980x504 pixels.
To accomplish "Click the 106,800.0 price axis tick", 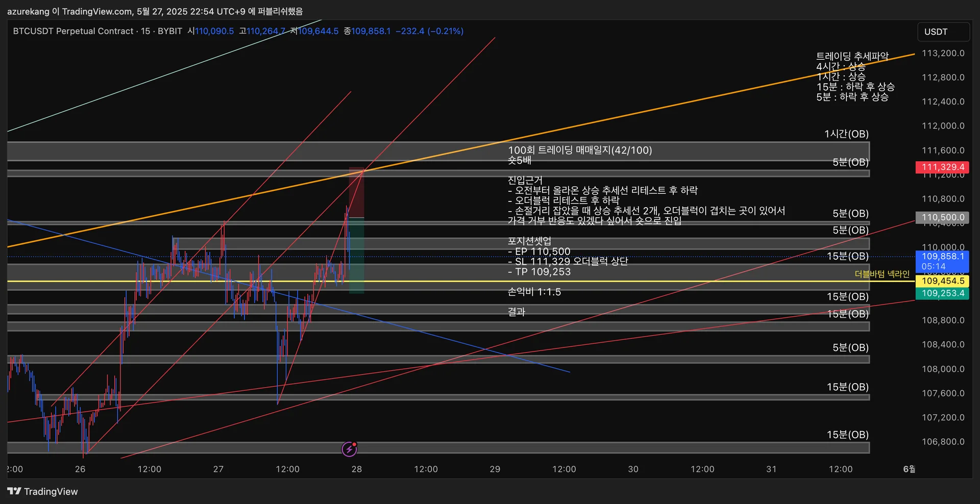I will pos(943,442).
